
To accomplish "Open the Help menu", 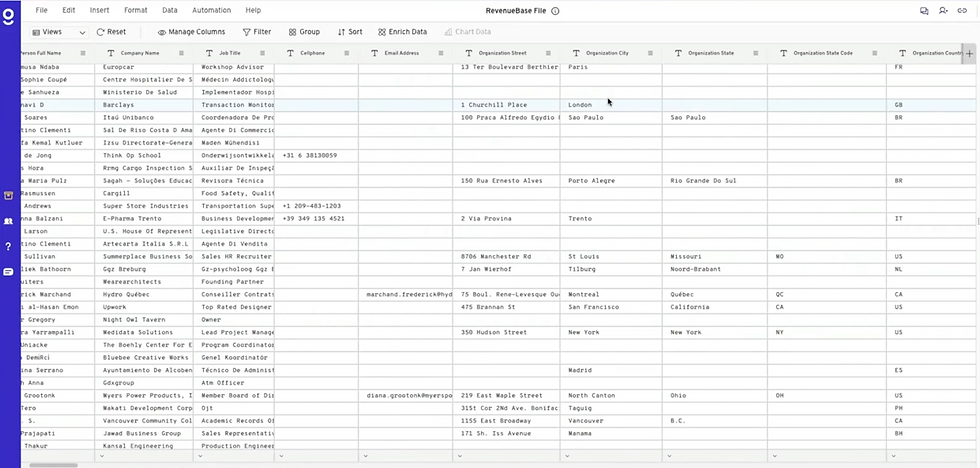I will click(x=253, y=11).
